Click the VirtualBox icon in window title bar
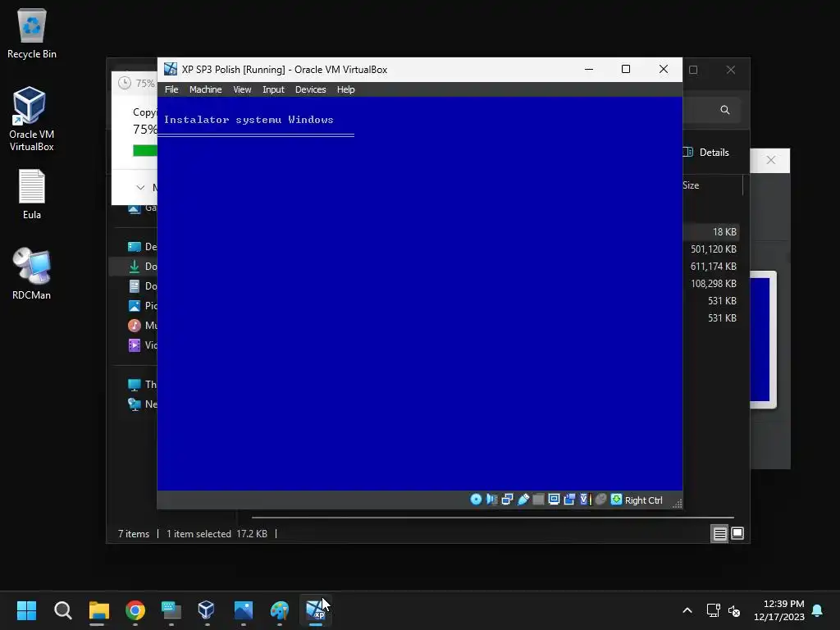Image resolution: width=840 pixels, height=630 pixels. click(171, 69)
